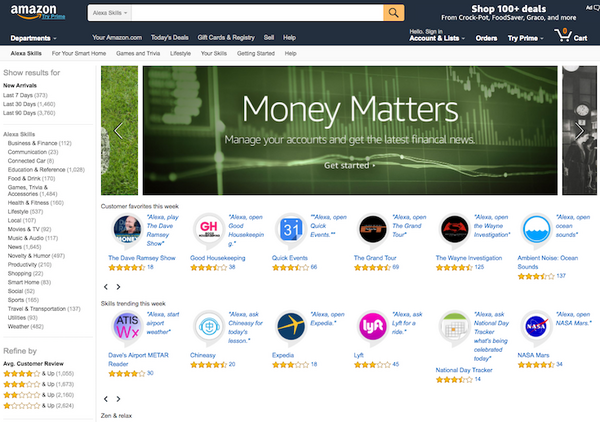Expand the Try Prime dropdown
The width and height of the screenshot is (600, 422).
(525, 38)
